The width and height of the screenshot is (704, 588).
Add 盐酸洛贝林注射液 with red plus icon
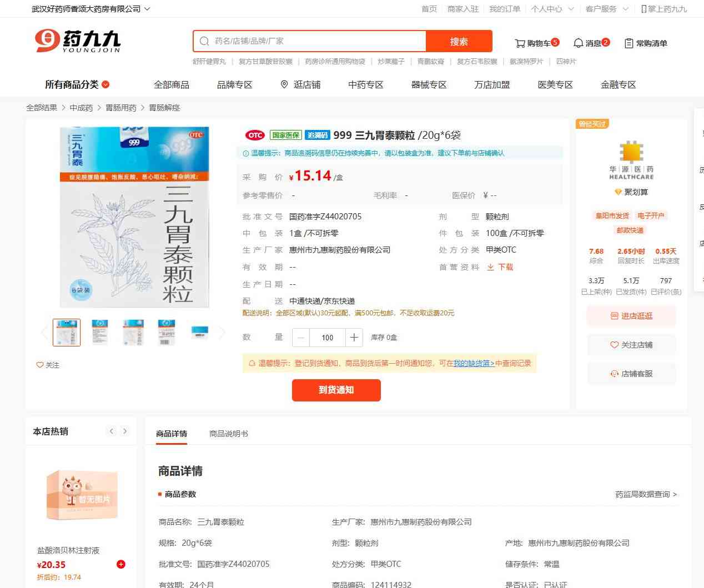120,564
